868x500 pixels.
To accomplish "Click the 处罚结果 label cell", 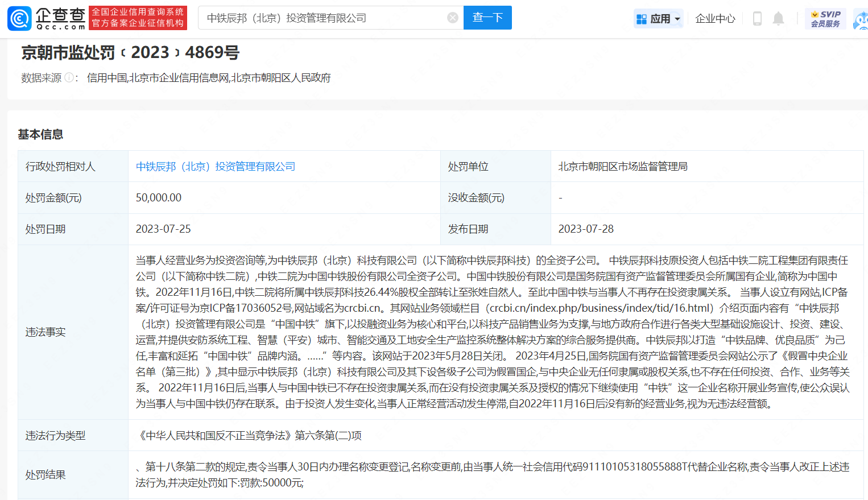I will tap(73, 475).
